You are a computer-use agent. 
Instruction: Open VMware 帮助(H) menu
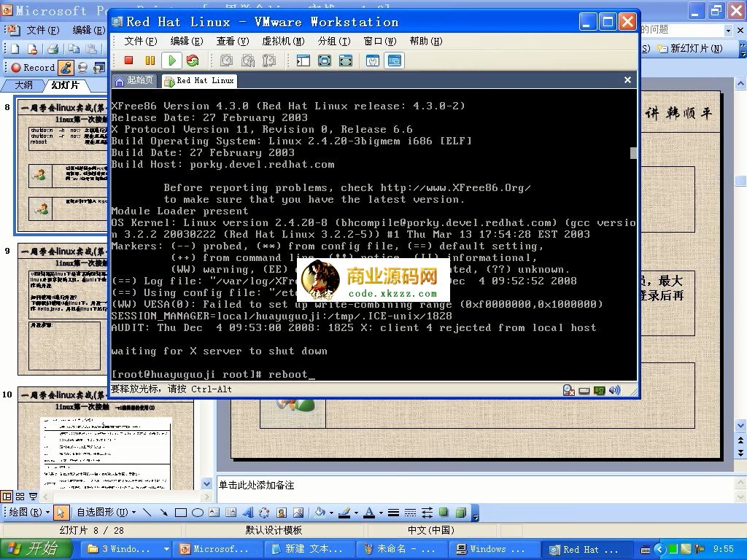pos(426,41)
